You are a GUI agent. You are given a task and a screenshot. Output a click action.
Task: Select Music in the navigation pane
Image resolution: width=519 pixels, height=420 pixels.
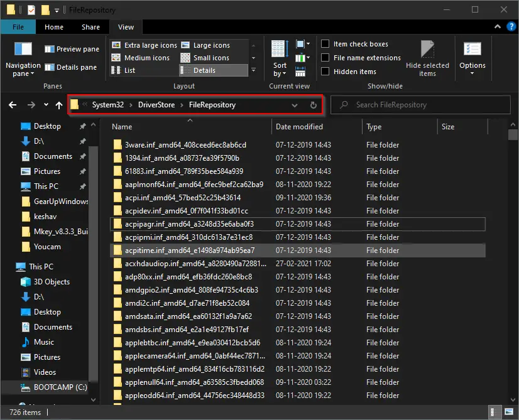[38, 342]
